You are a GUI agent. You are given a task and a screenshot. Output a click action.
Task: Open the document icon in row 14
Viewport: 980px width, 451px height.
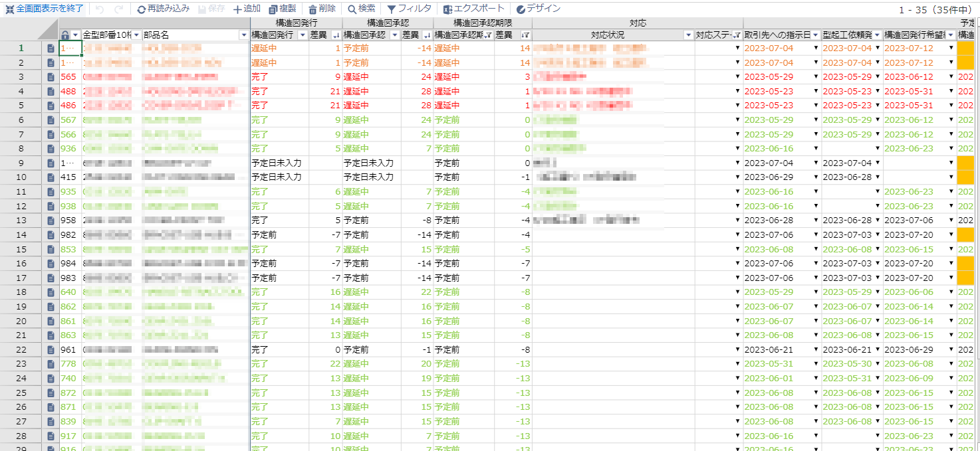51,234
